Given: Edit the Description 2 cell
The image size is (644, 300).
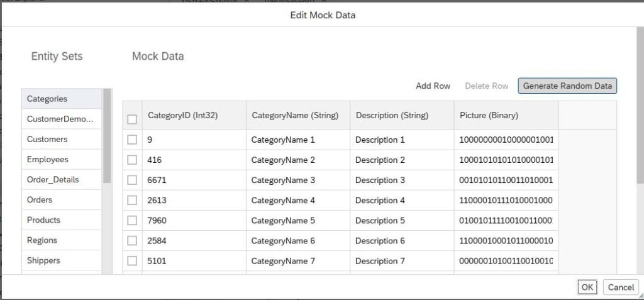Looking at the screenshot, I should tap(402, 160).
